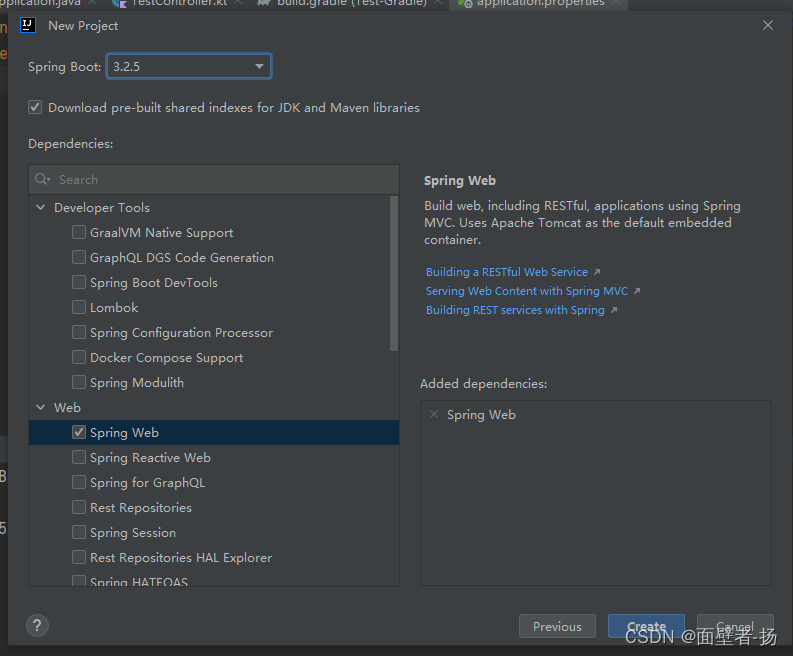The height and width of the screenshot is (656, 793).
Task: Click the search magnifier icon in dependencies
Action: tap(42, 179)
